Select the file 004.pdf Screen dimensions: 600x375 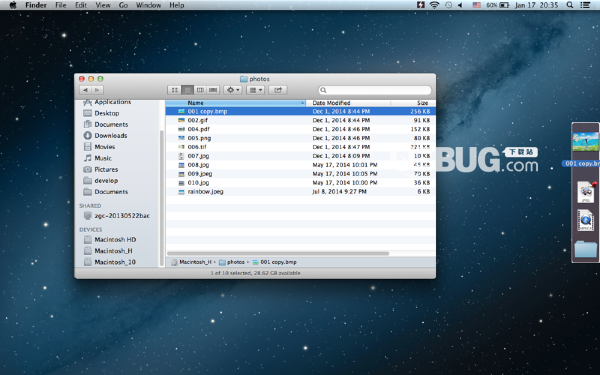(300, 129)
